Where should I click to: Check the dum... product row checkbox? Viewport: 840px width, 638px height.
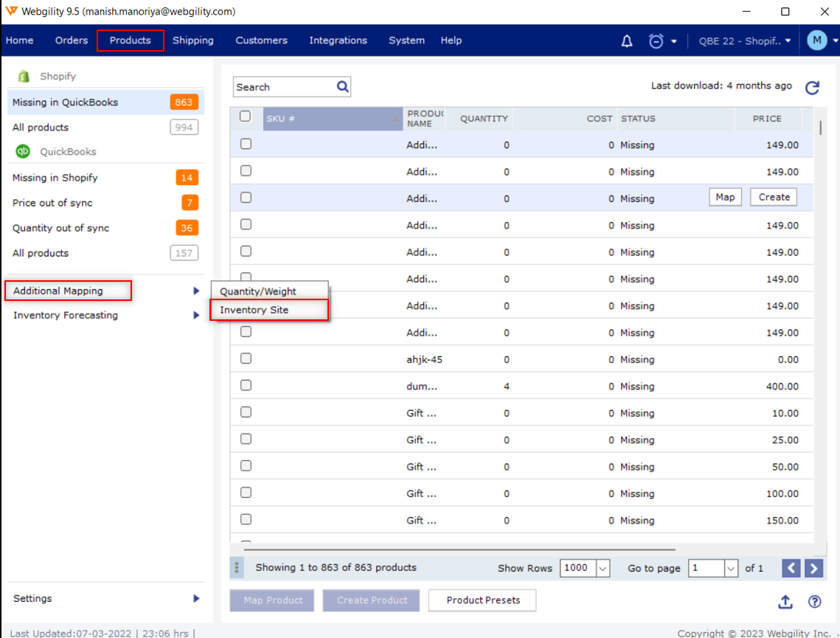tap(246, 385)
